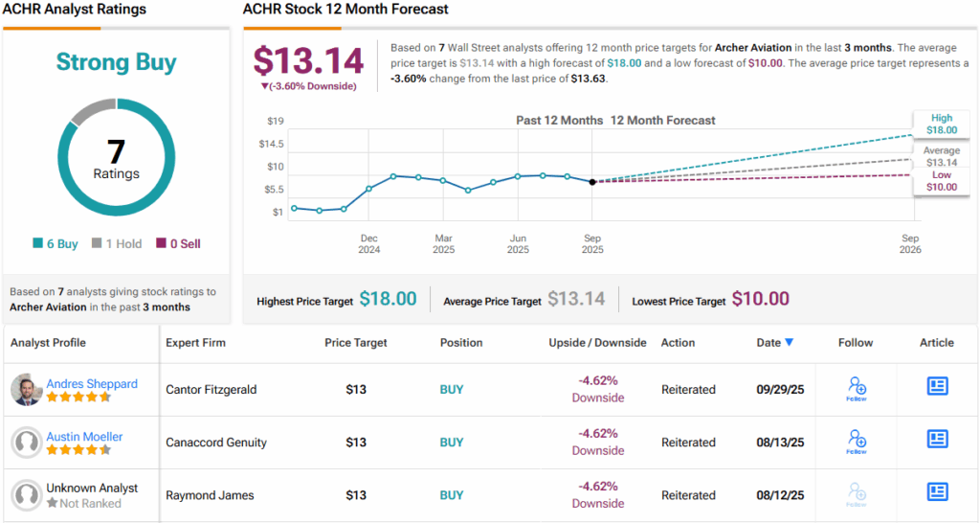
Task: Click the Low $10.00 forecast label
Action: click(942, 180)
